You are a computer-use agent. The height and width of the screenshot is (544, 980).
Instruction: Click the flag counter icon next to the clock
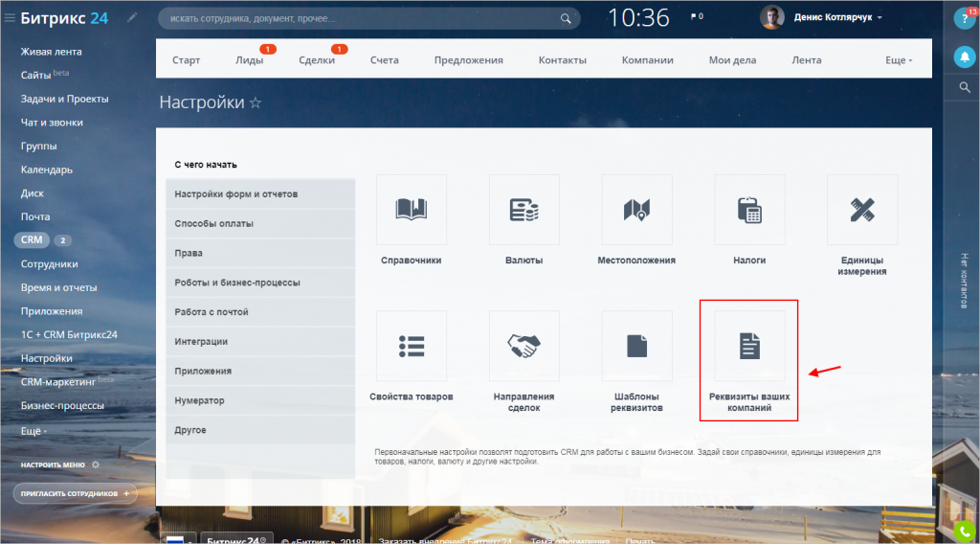click(697, 17)
